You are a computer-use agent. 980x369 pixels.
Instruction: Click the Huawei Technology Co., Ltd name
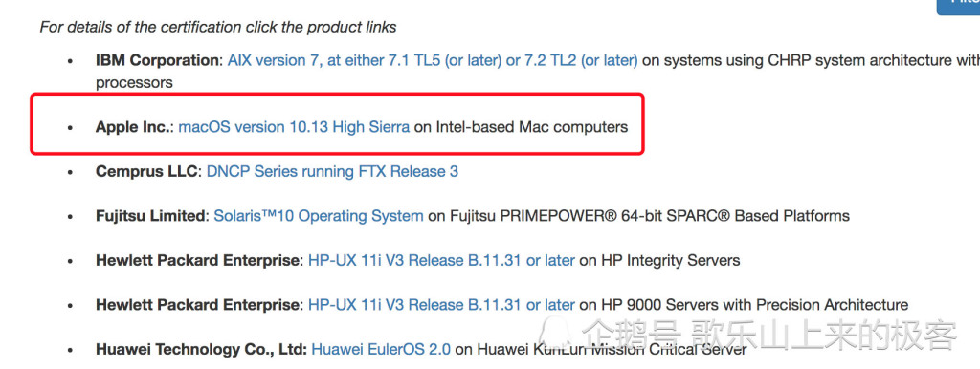pyautogui.click(x=201, y=350)
